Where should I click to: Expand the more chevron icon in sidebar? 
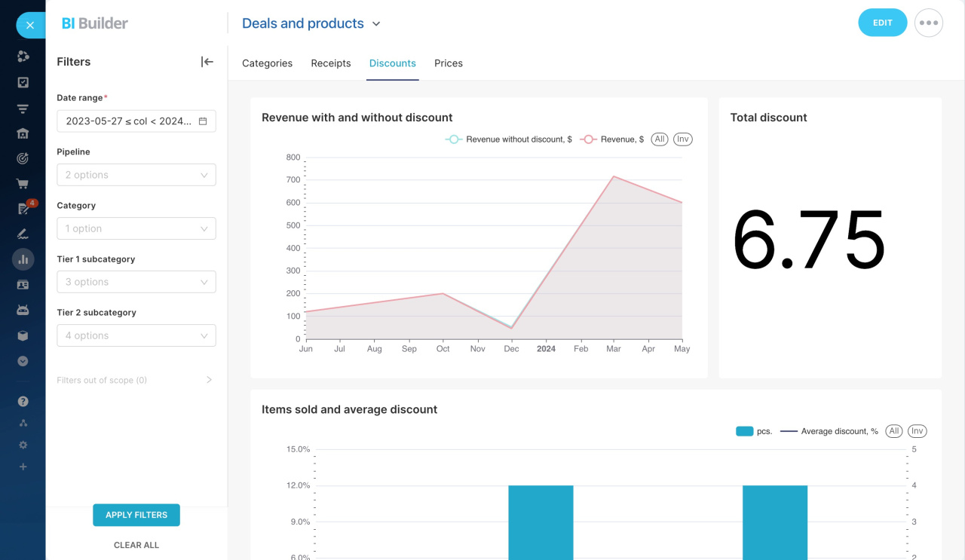coord(23,361)
